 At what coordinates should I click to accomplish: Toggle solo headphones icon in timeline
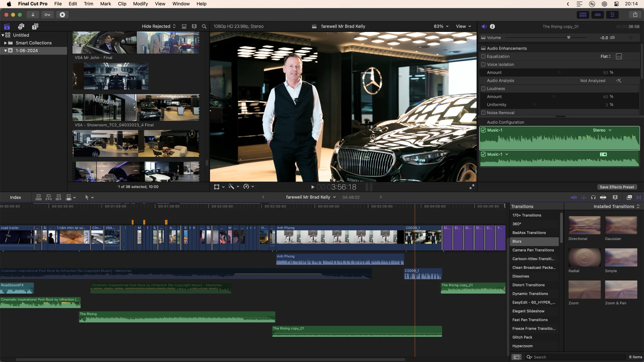click(593, 197)
